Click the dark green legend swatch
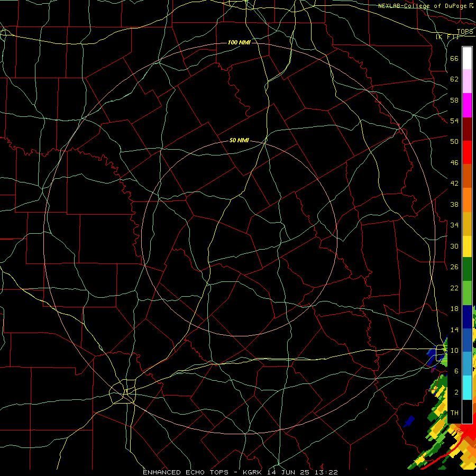 pyautogui.click(x=467, y=269)
